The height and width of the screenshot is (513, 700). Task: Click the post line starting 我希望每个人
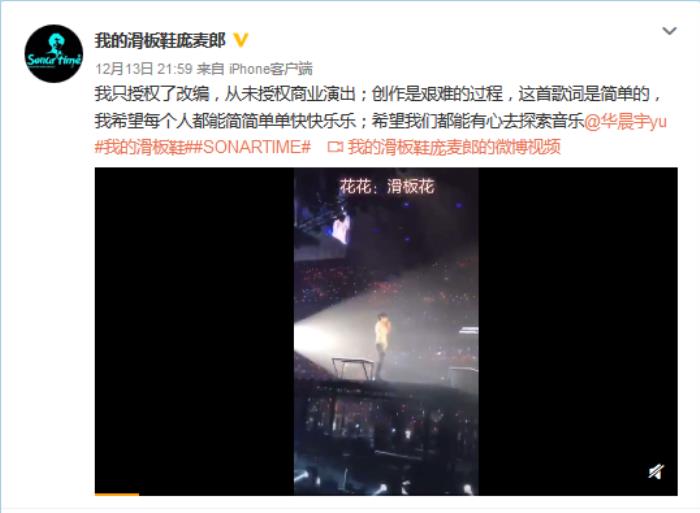(339, 121)
